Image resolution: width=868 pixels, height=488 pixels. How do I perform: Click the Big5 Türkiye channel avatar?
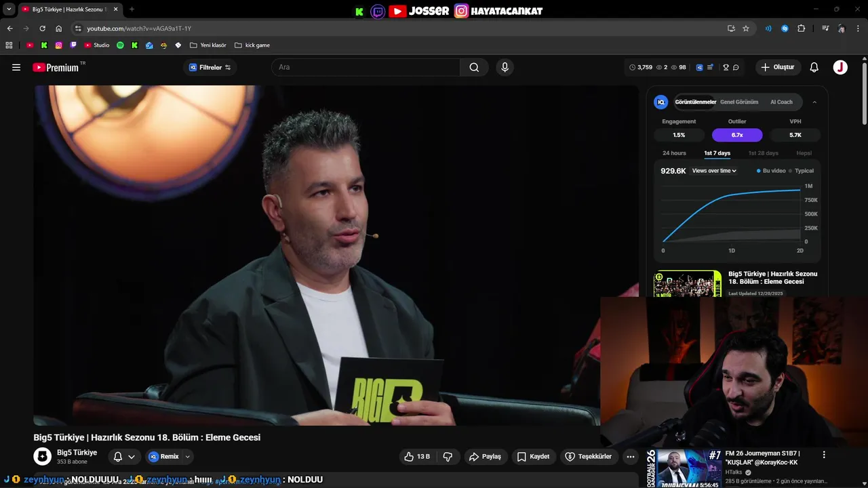point(43,457)
